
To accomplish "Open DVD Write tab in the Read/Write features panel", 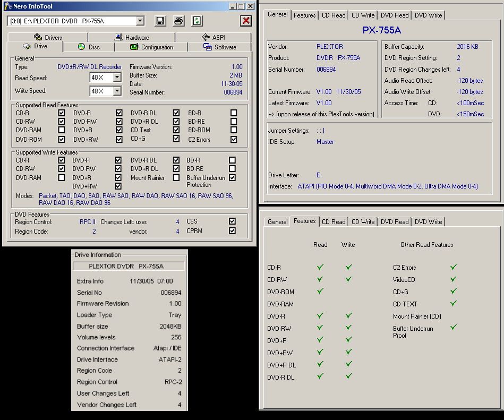I will (x=429, y=222).
